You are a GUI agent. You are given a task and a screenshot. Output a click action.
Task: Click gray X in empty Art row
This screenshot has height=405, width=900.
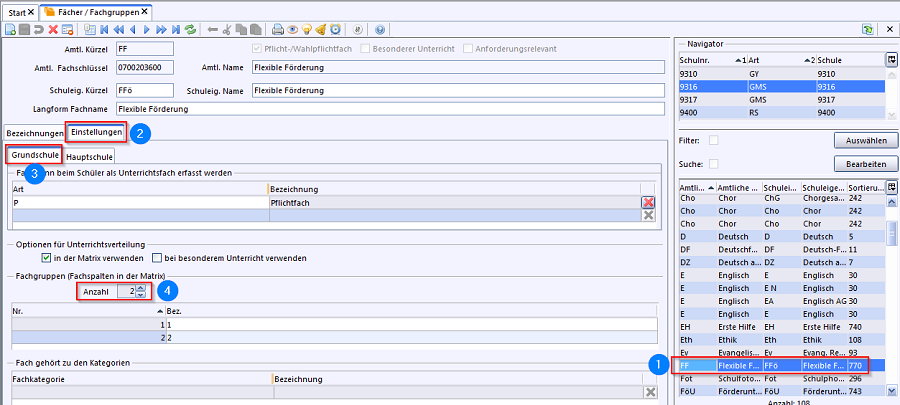[649, 215]
